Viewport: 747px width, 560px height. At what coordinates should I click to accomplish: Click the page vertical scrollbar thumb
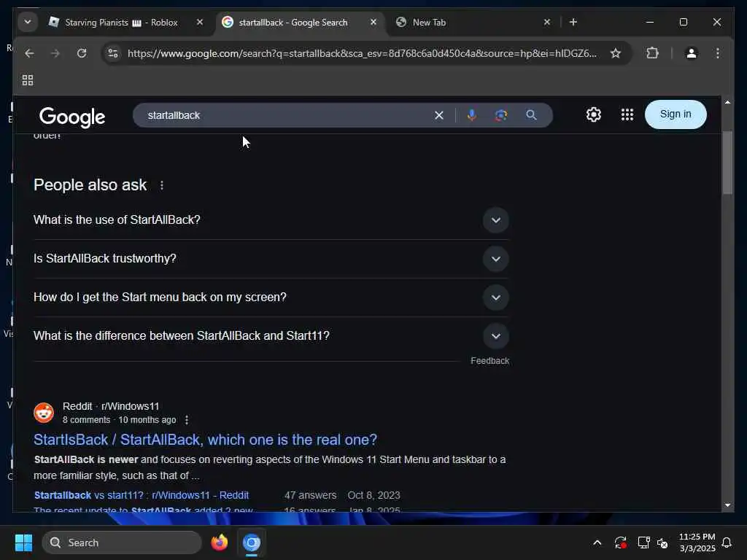coord(727,162)
